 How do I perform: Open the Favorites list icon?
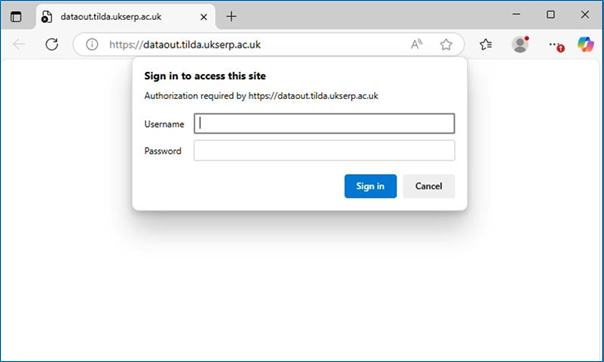coord(486,44)
